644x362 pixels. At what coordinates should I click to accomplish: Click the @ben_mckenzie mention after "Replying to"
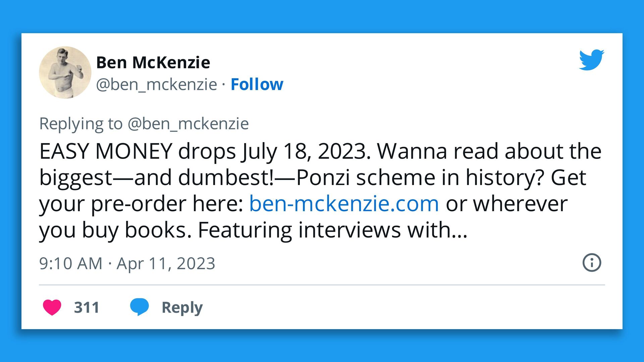[188, 124]
